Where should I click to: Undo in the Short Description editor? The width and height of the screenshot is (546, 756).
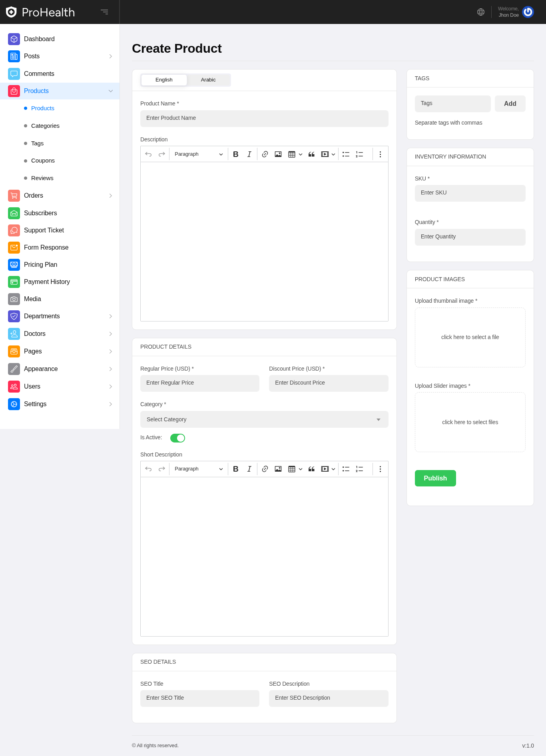[148, 469]
